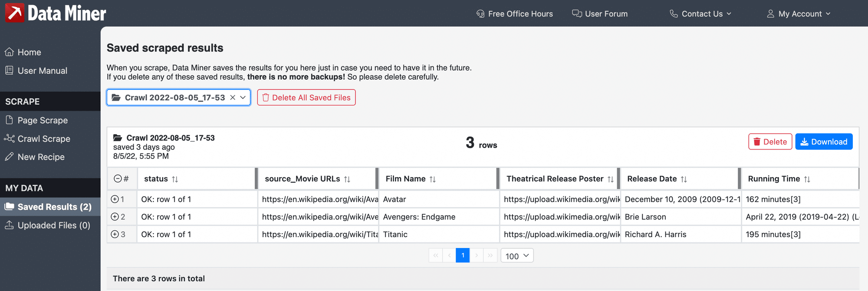Click the phone icon beside Contact Us
The image size is (868, 291).
pyautogui.click(x=674, y=13)
